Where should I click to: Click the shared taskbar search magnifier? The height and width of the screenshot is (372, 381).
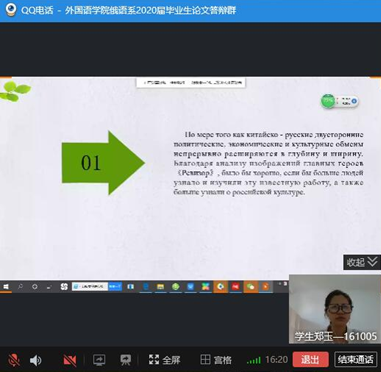[x=20, y=287]
